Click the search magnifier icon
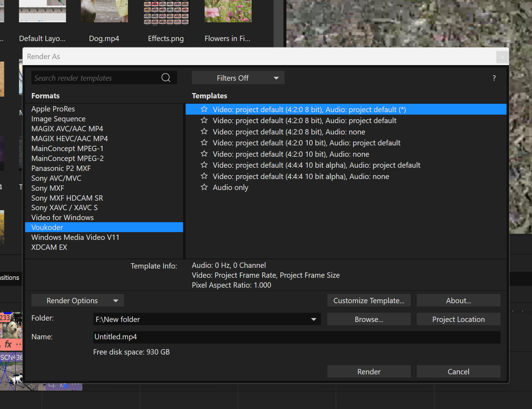 pyautogui.click(x=166, y=78)
